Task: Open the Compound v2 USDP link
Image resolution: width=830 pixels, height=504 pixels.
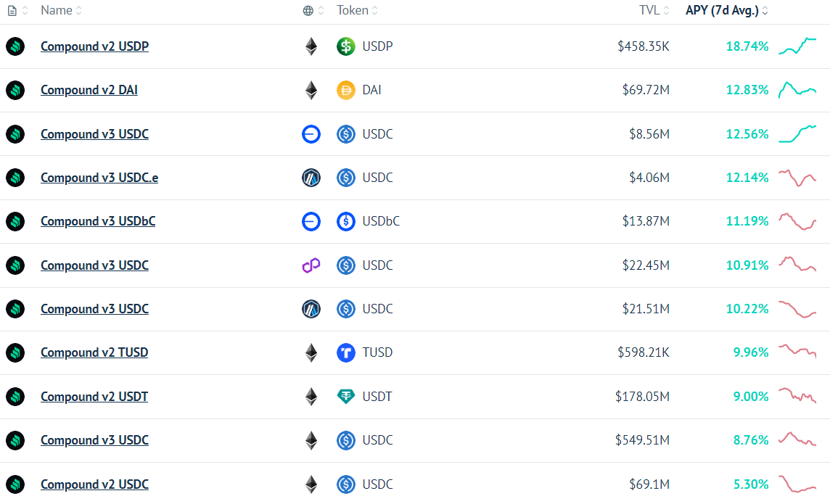Action: [95, 46]
